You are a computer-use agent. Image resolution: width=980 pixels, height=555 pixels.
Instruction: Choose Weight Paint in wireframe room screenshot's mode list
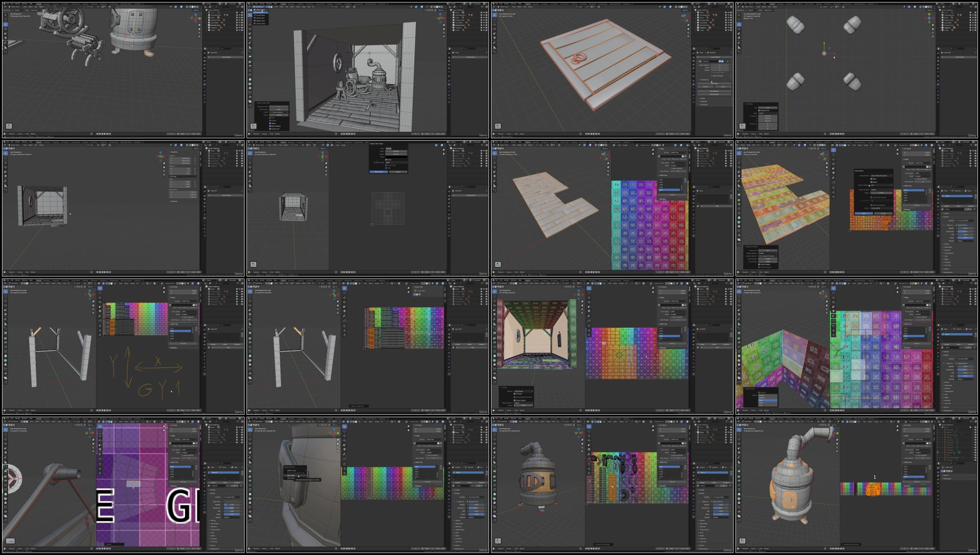click(261, 21)
